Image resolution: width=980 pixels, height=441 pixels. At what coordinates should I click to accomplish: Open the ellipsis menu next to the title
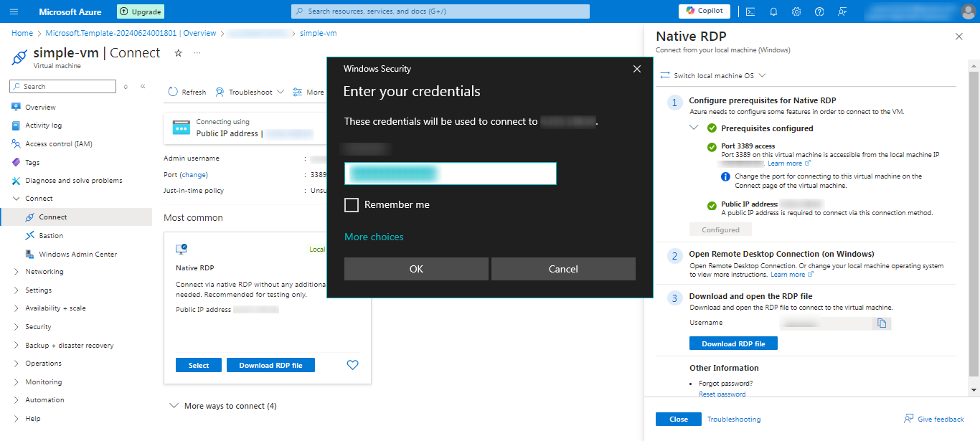[197, 53]
